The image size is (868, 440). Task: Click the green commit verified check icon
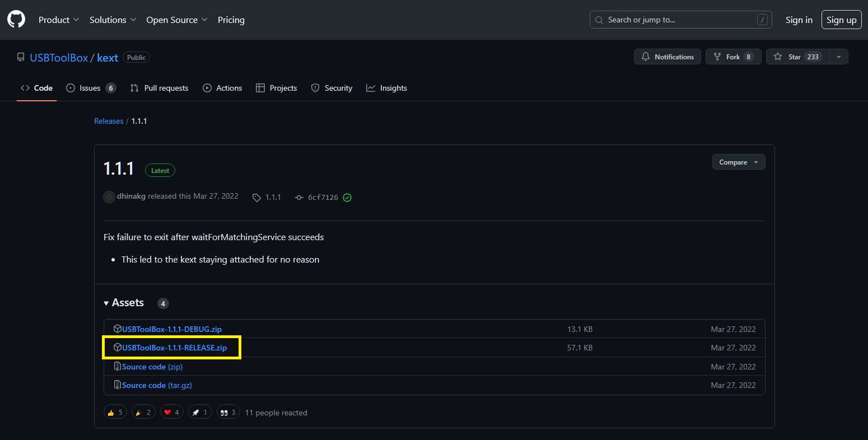(x=347, y=198)
